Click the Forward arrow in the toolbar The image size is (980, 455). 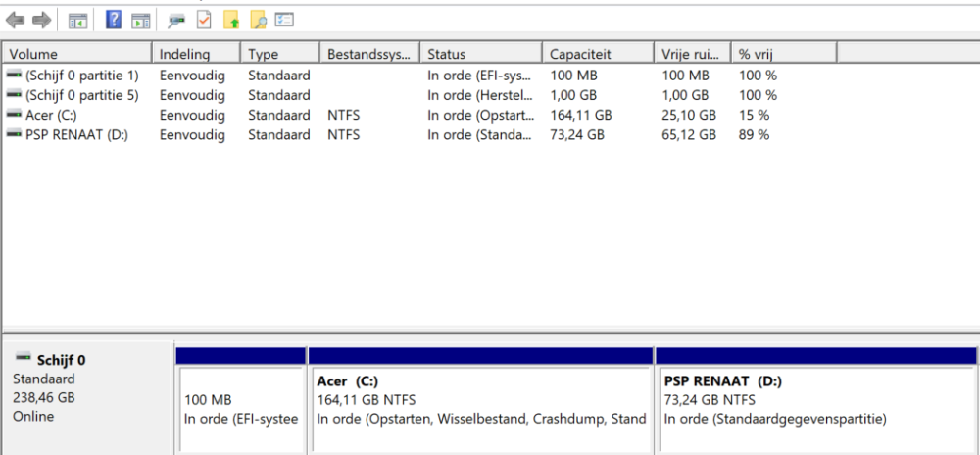[x=41, y=21]
